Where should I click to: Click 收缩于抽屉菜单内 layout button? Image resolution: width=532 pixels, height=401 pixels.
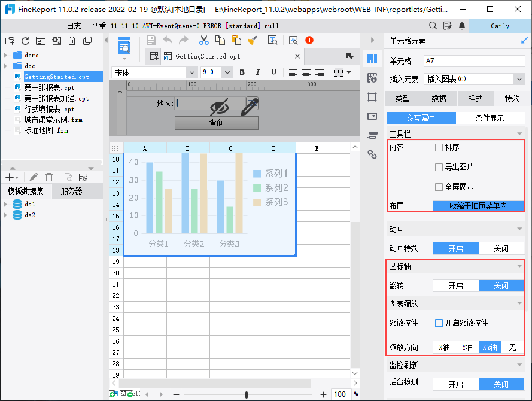coord(478,206)
